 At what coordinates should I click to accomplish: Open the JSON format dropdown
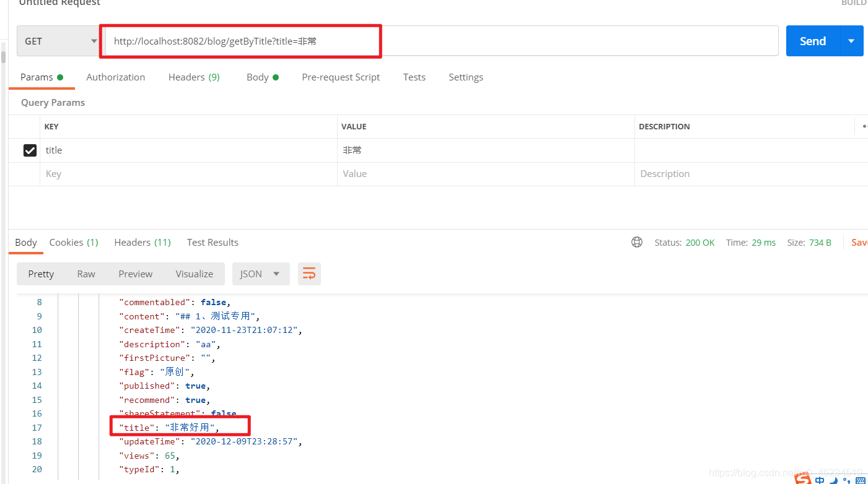[261, 274]
